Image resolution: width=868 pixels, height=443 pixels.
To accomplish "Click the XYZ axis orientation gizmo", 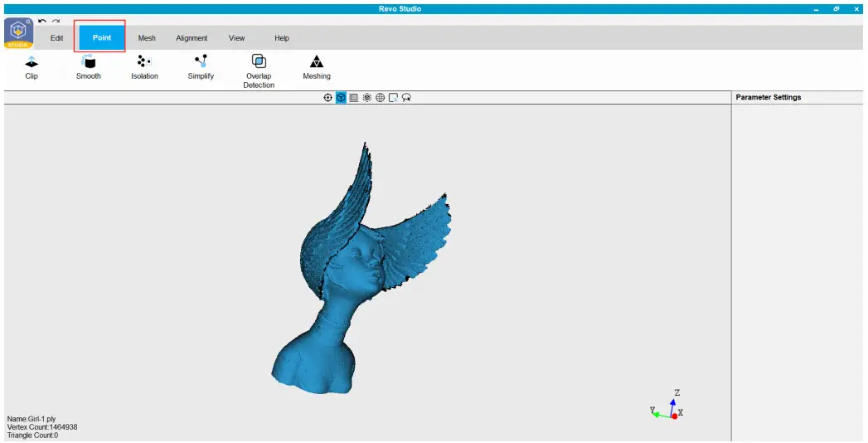I will [x=667, y=405].
